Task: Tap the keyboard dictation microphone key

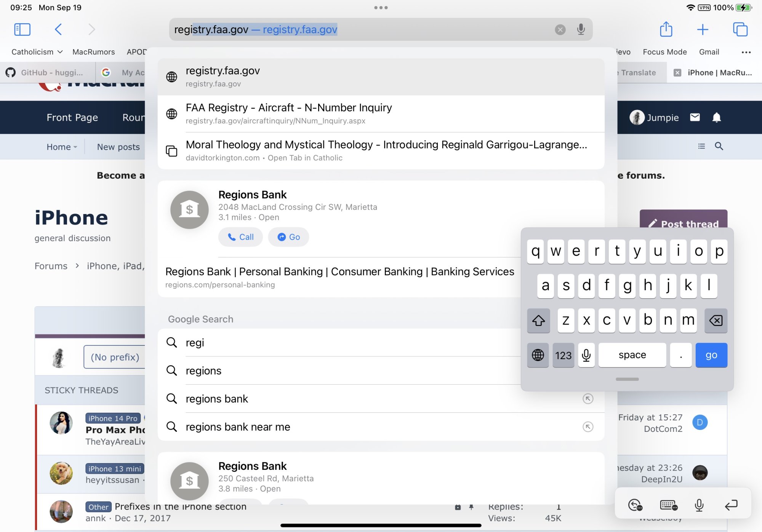Action: [586, 355]
